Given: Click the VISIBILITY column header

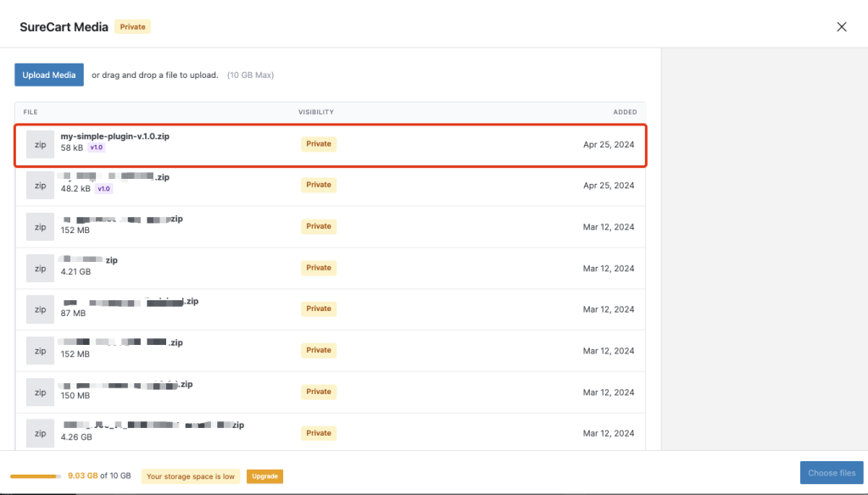Looking at the screenshot, I should coord(316,112).
